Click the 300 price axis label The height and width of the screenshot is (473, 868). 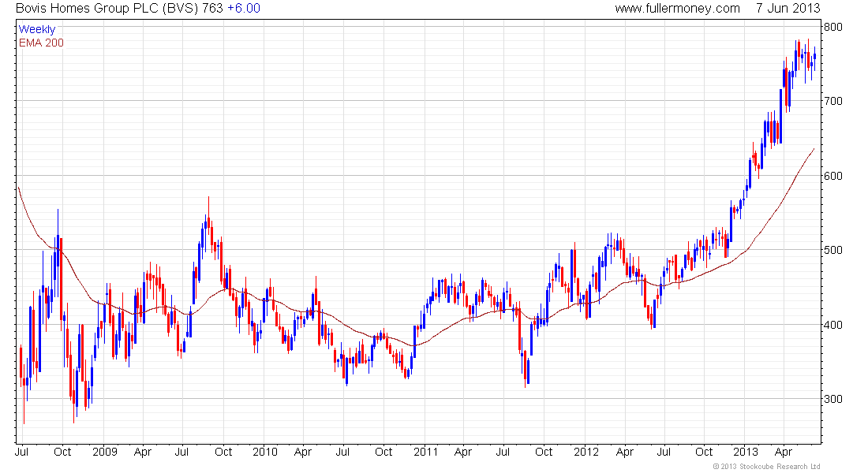coord(833,399)
